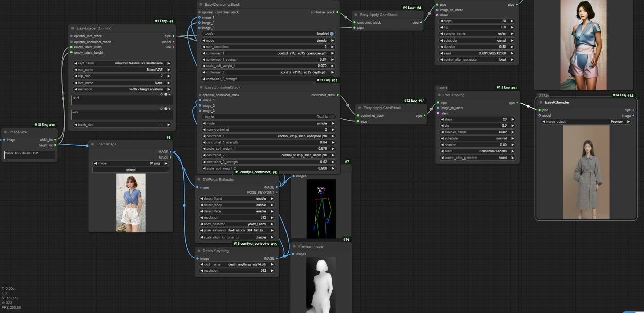
Task: Open the image_output dropdown in EasyKSampler
Action: (587, 122)
